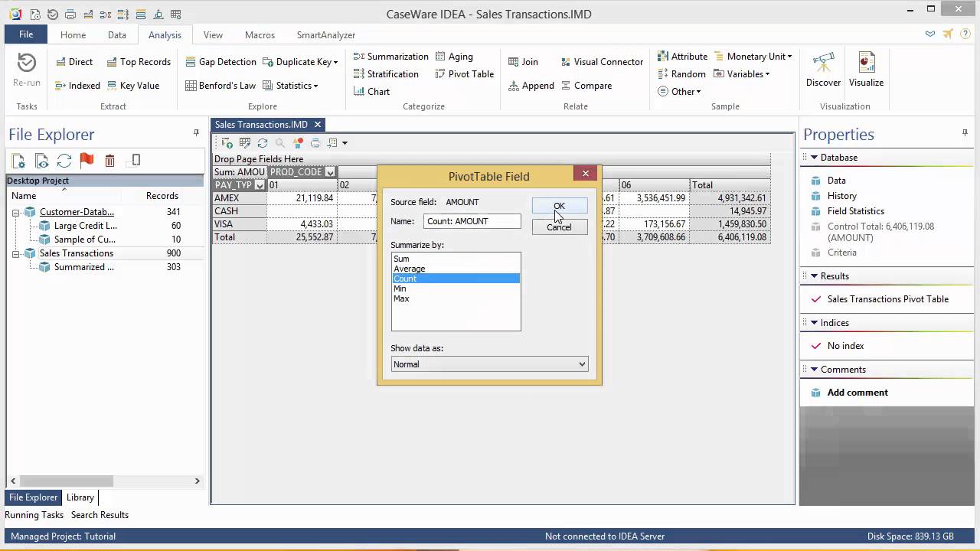Select Indexed extraction

(77, 86)
